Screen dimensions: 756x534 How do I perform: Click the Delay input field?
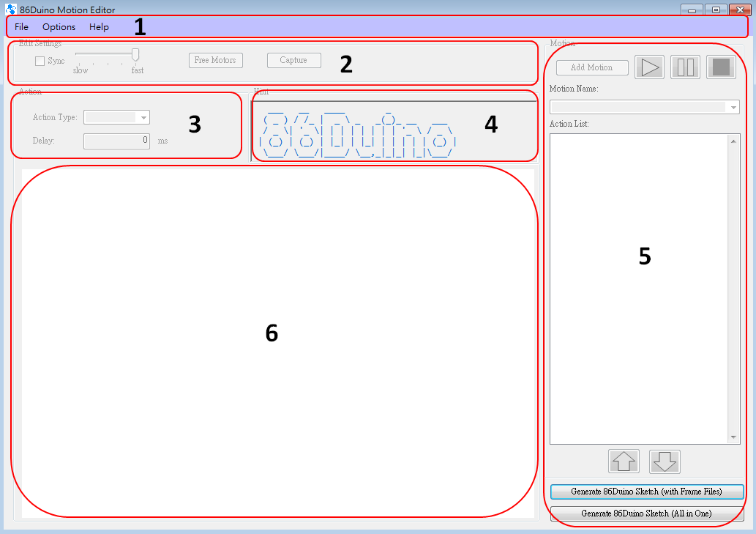click(x=116, y=141)
